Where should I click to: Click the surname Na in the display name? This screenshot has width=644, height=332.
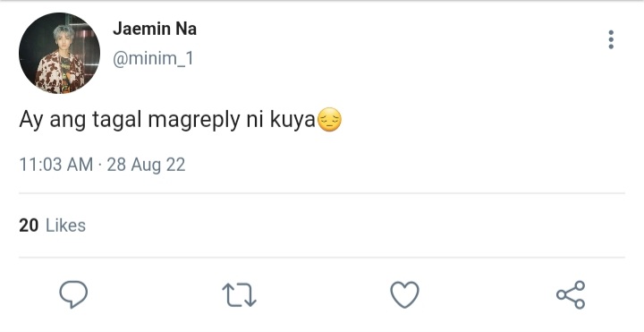[x=186, y=29]
